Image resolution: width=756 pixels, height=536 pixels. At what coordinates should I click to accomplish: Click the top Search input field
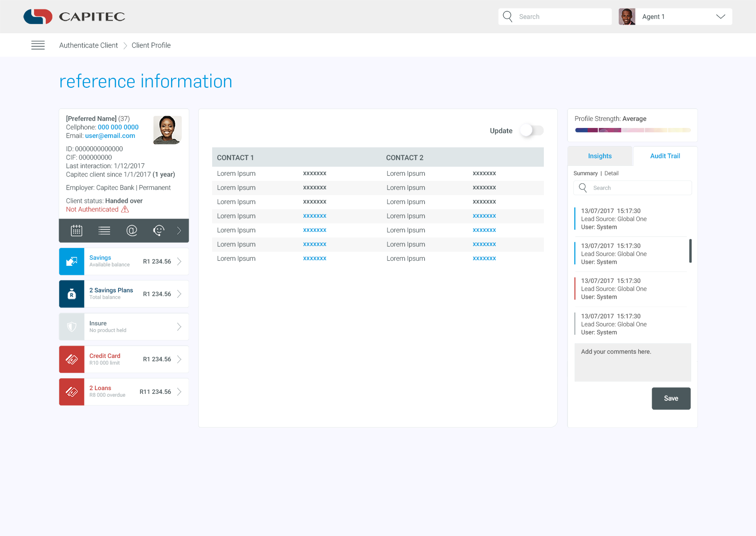pos(555,17)
